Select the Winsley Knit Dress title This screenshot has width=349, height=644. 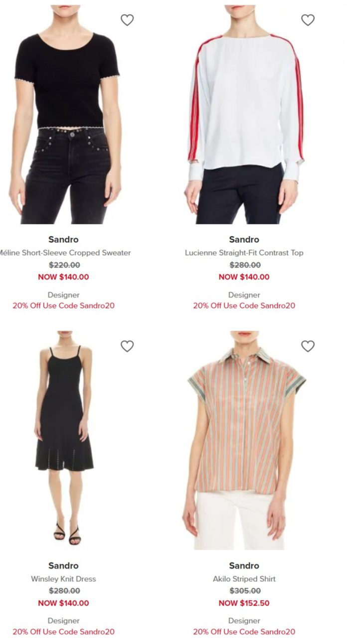[x=63, y=579]
